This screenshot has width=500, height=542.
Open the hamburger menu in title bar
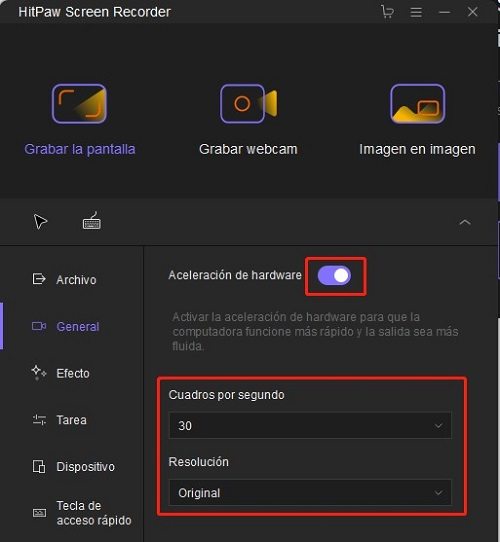tap(416, 12)
